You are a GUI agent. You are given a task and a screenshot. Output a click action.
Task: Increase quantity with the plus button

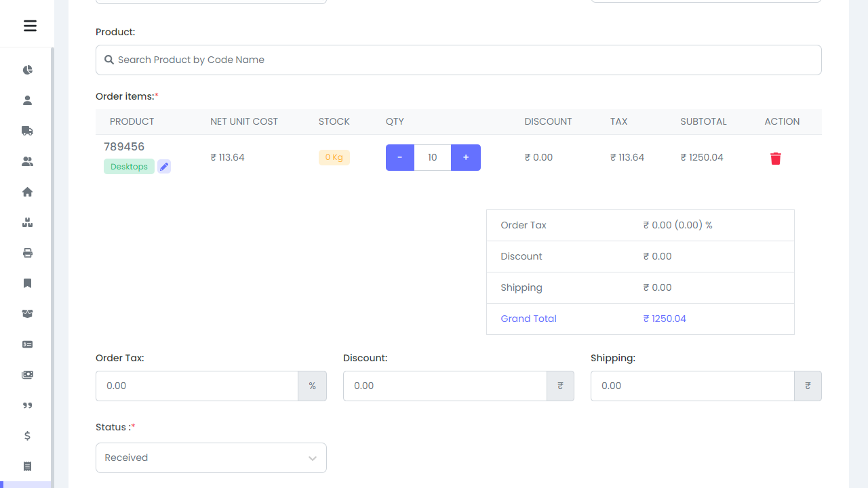[466, 157]
